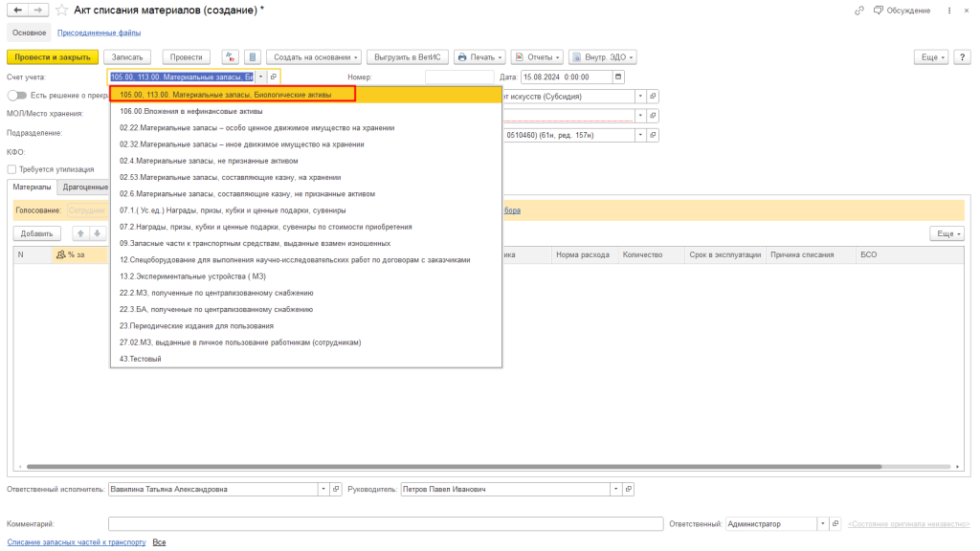Image resolution: width=980 pixels, height=551 pixels.
Task: Check the 'Требуется утилизация' checkbox
Action: (11, 169)
